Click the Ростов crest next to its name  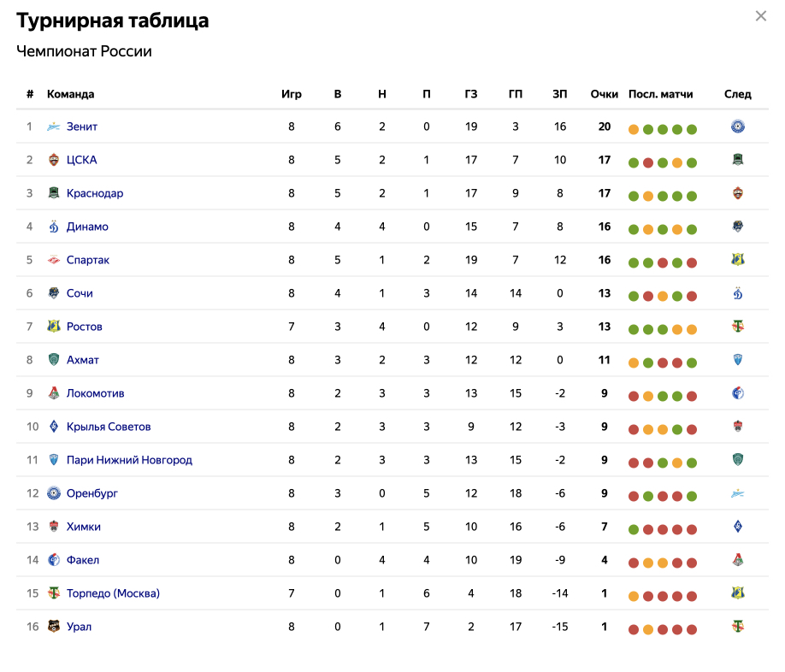click(54, 327)
